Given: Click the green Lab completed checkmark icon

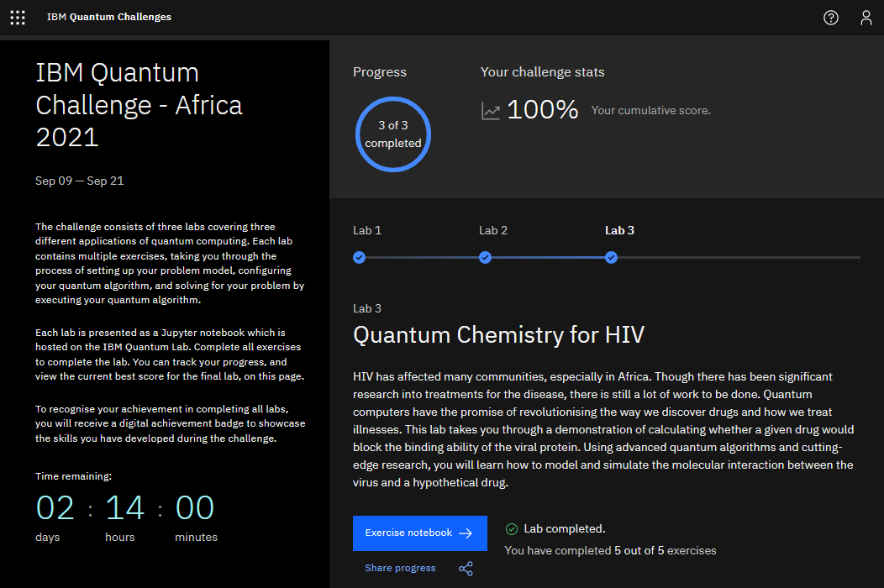Looking at the screenshot, I should (x=512, y=529).
